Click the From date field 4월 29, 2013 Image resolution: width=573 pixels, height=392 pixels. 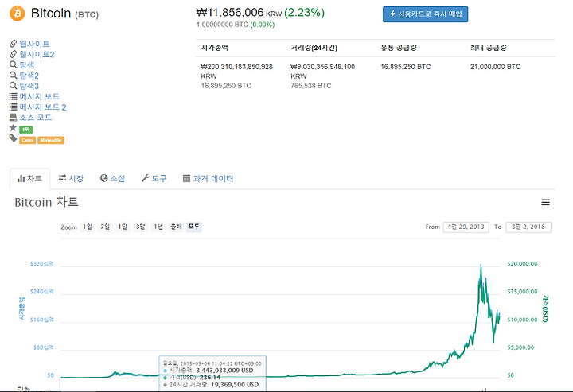pos(466,227)
